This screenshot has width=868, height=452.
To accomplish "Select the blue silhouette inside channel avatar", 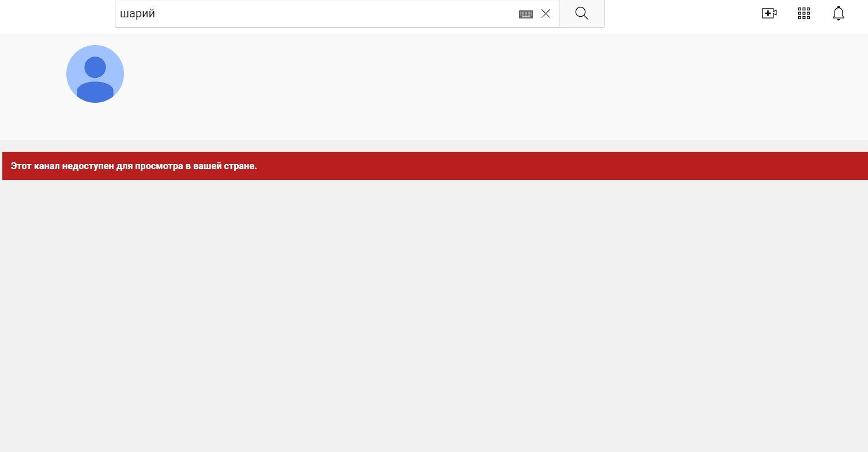I will [95, 81].
